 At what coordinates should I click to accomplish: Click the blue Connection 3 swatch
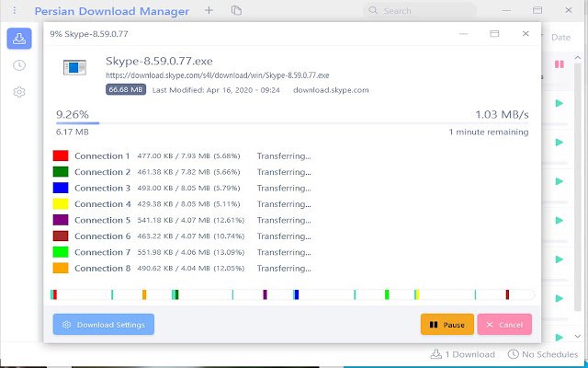coord(61,188)
